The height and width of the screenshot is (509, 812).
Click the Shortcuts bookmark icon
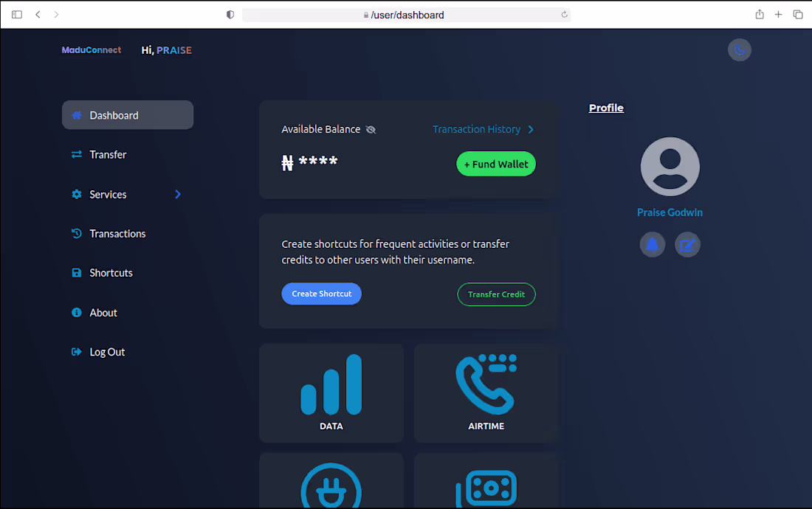click(76, 272)
